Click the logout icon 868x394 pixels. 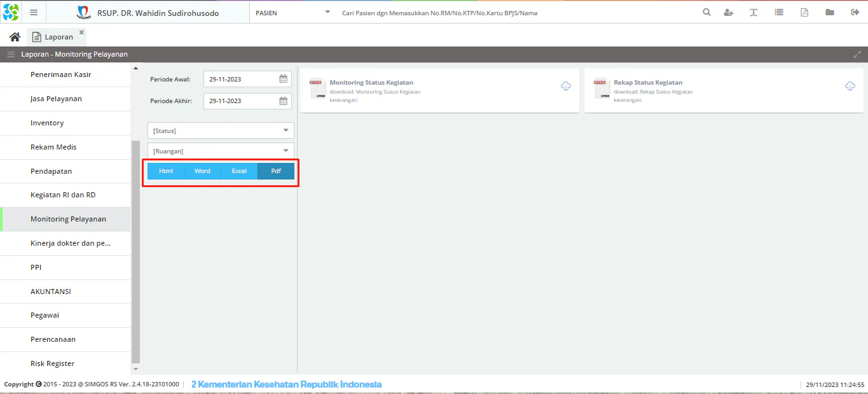(x=855, y=12)
